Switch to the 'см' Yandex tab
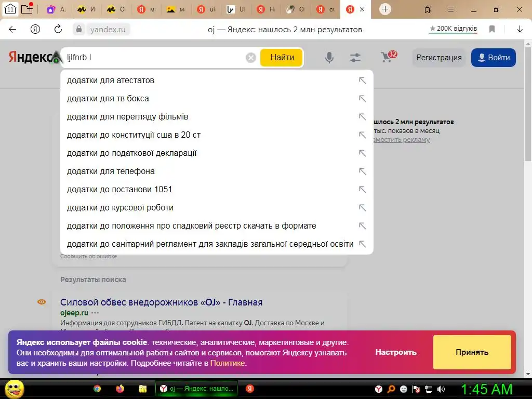This screenshot has height=399, width=532. click(x=325, y=9)
